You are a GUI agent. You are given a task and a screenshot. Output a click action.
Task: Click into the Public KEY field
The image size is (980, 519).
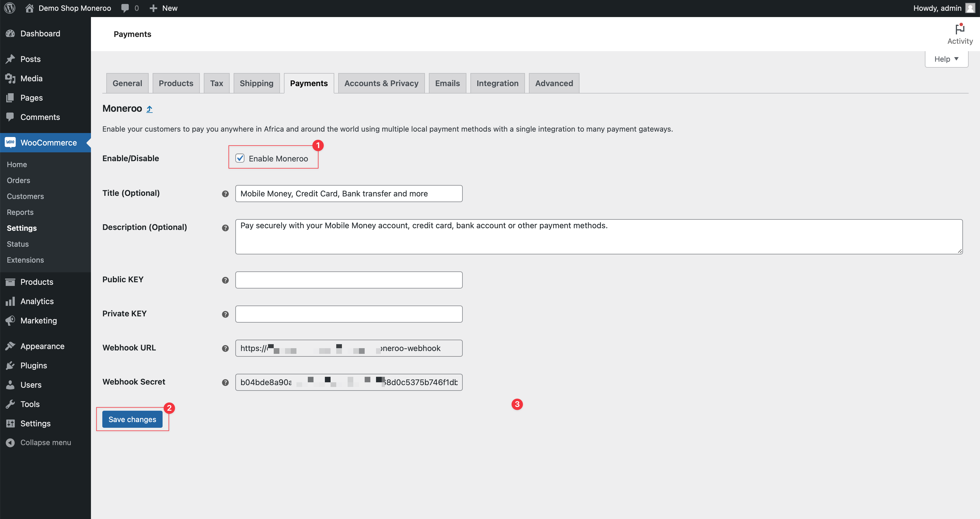click(x=348, y=280)
